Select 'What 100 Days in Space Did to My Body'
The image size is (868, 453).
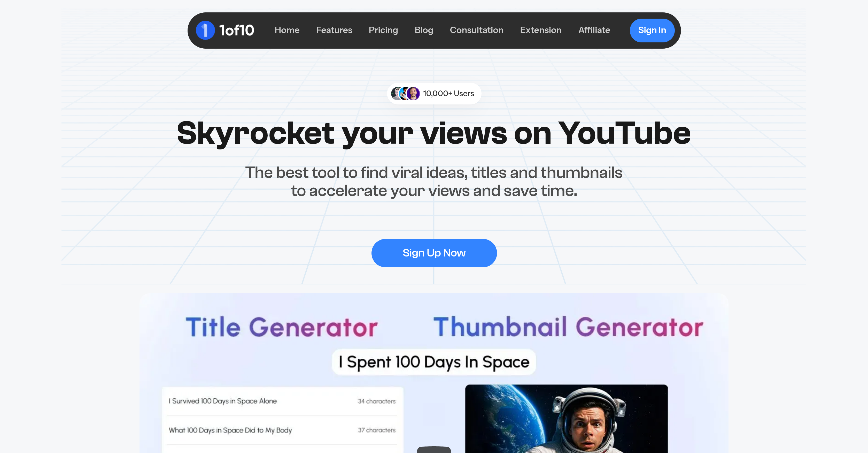coord(230,430)
